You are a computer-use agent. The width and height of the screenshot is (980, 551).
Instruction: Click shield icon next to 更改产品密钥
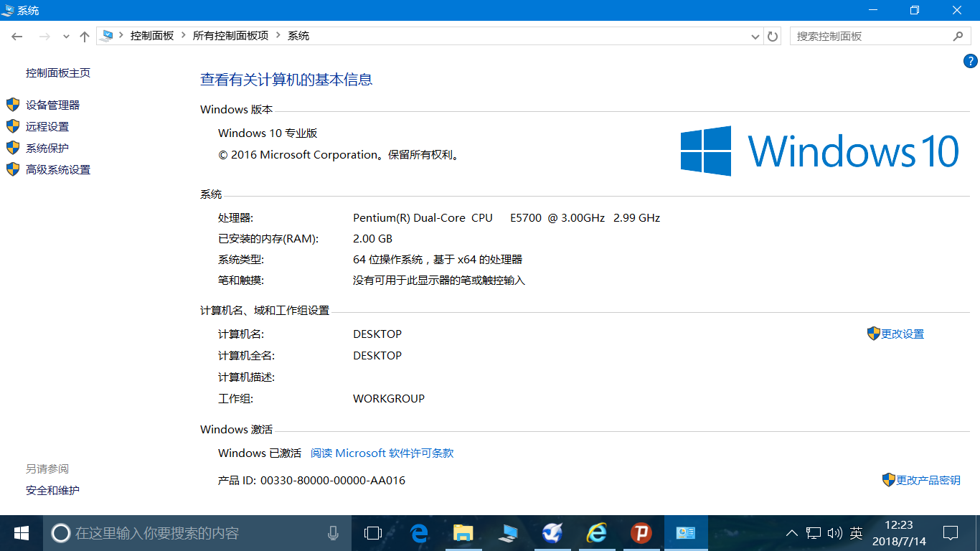(888, 480)
